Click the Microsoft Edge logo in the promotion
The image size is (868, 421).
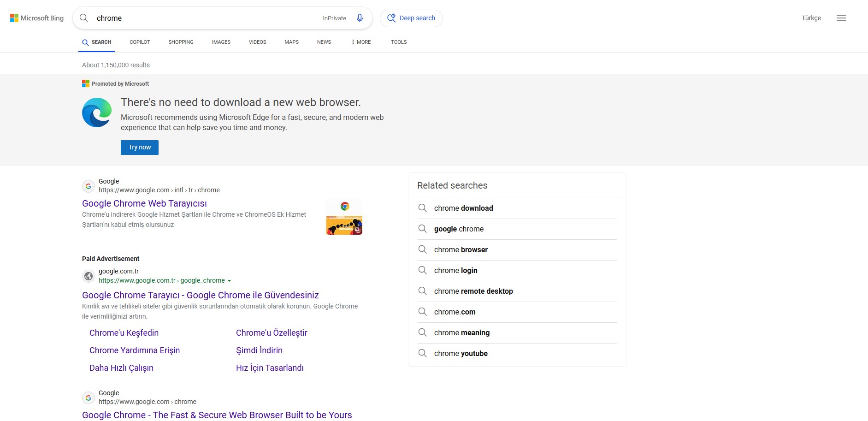pos(97,113)
